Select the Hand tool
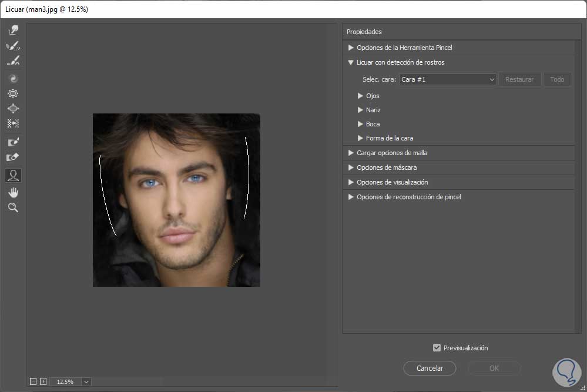 click(13, 192)
